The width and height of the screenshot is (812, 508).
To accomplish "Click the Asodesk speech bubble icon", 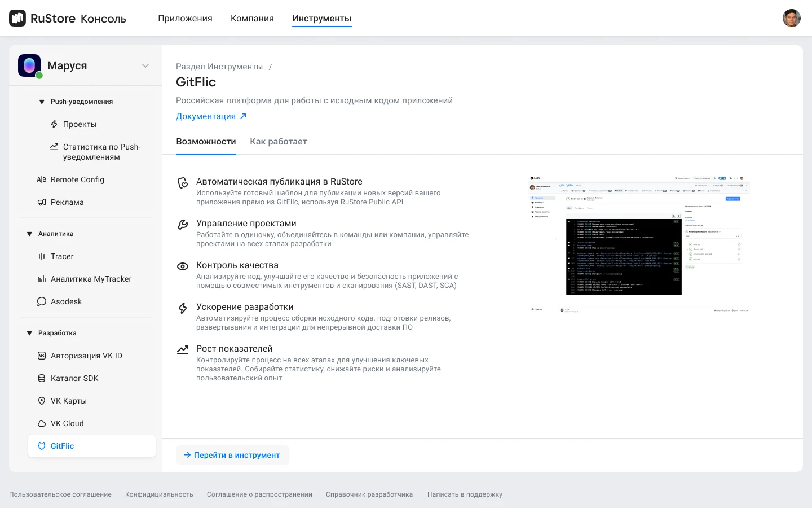I will pyautogui.click(x=42, y=301).
